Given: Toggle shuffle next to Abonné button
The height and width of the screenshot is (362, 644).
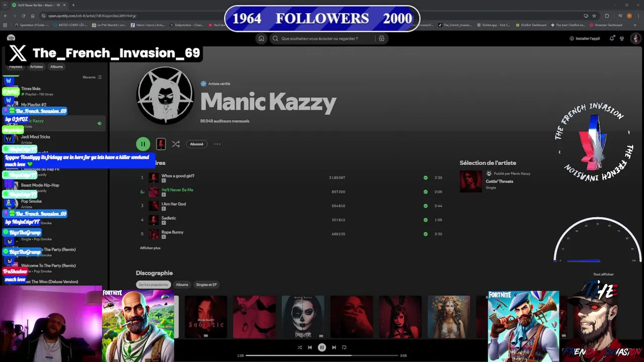Looking at the screenshot, I should (x=176, y=144).
